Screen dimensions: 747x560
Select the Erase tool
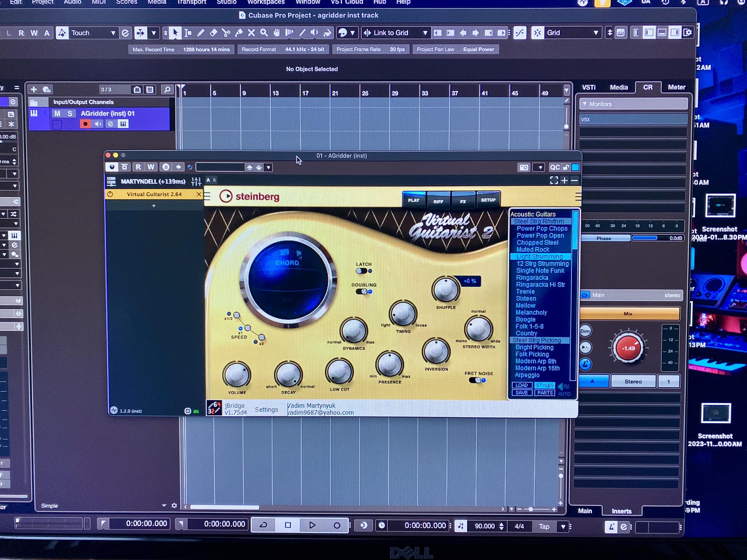pyautogui.click(x=213, y=33)
